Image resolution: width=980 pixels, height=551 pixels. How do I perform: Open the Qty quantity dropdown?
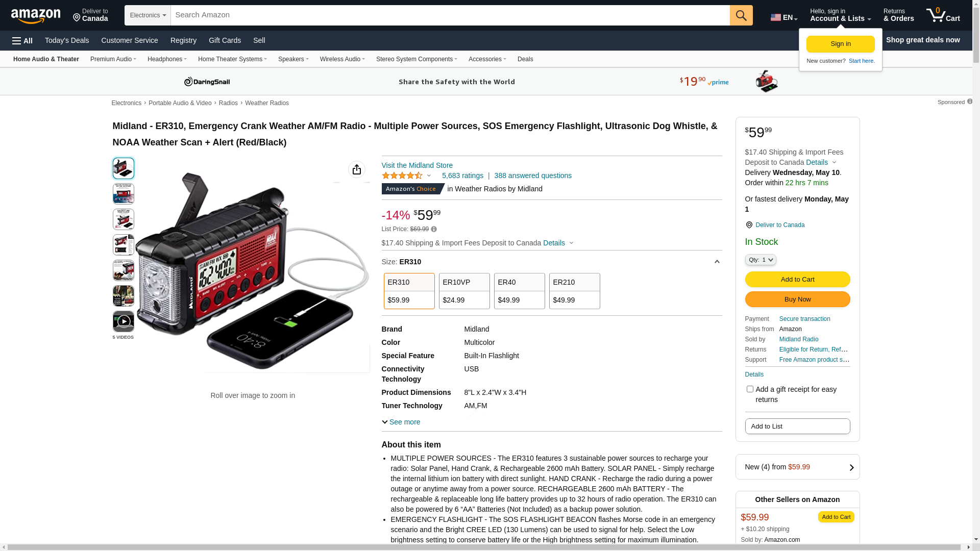[x=760, y=260]
